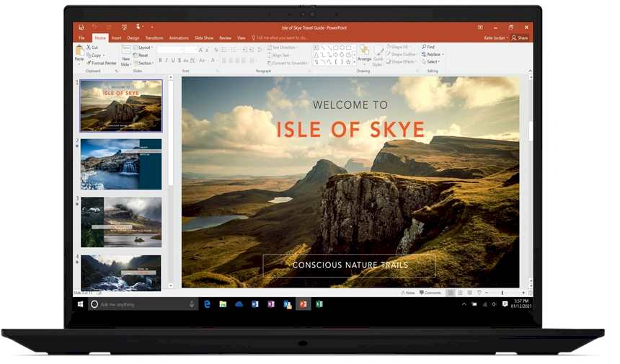Select slide 1 Isle of Skye thumbnail
620x364 pixels.
pos(121,105)
